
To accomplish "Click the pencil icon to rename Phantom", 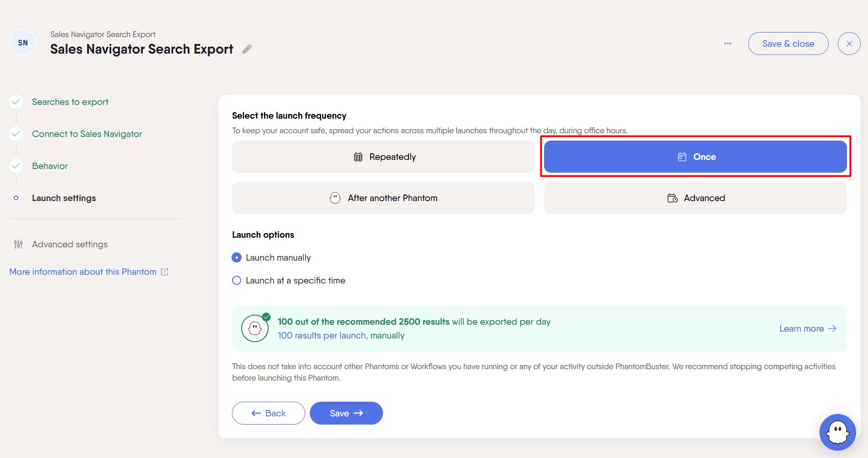I will click(247, 49).
